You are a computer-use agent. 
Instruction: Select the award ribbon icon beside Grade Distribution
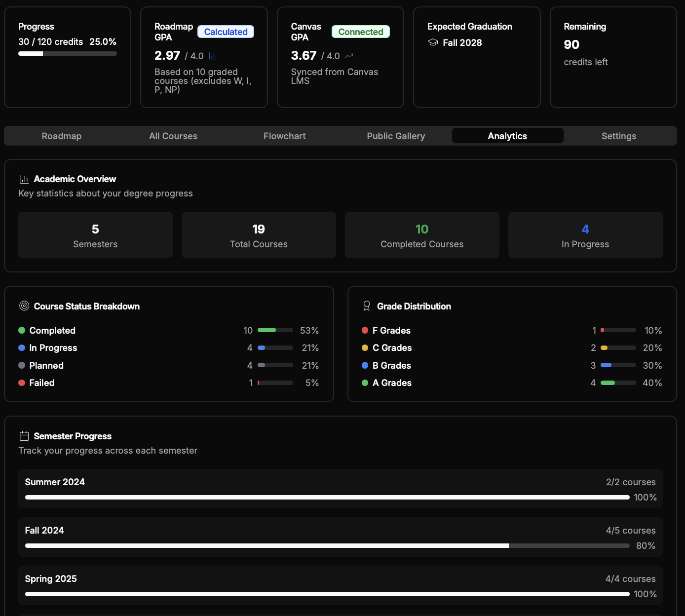tap(367, 306)
